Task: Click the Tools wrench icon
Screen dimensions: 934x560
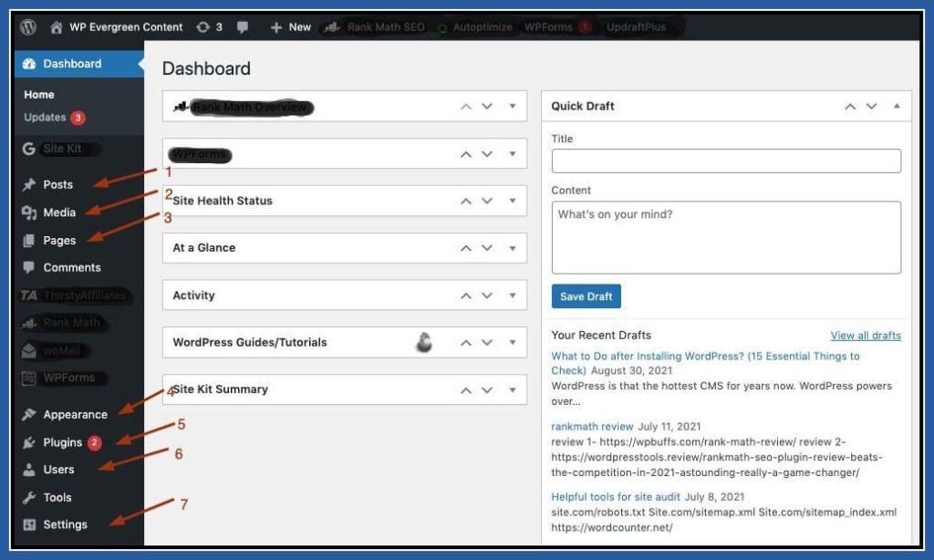Action: [x=28, y=497]
